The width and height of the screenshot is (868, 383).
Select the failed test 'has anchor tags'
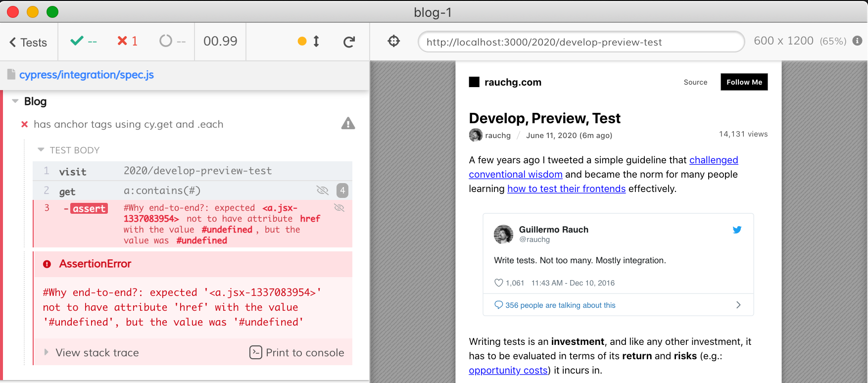click(x=128, y=124)
